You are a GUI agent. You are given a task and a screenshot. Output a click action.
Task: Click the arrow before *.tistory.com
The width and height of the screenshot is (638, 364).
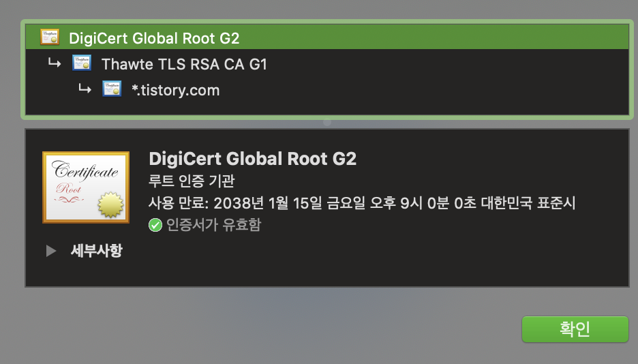85,88
